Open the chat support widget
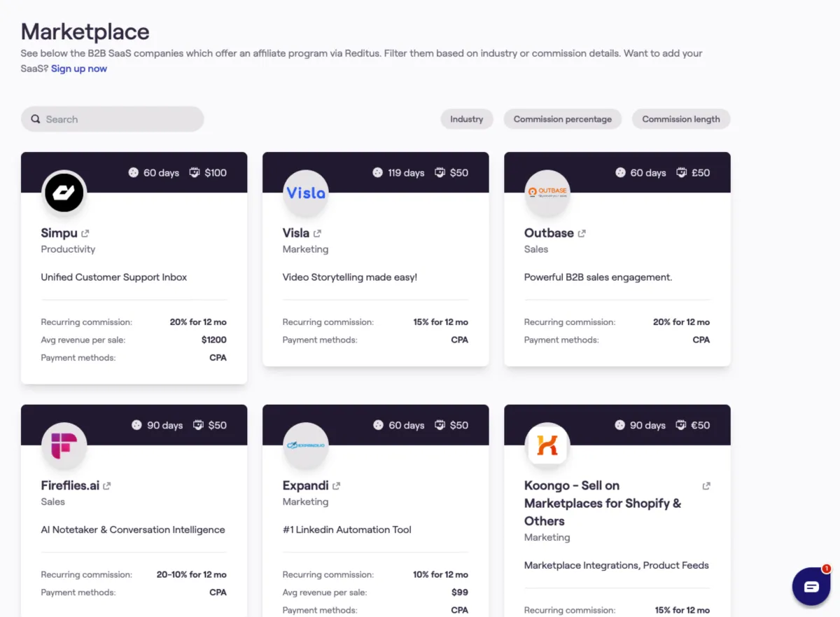The height and width of the screenshot is (617, 840). coord(811,586)
